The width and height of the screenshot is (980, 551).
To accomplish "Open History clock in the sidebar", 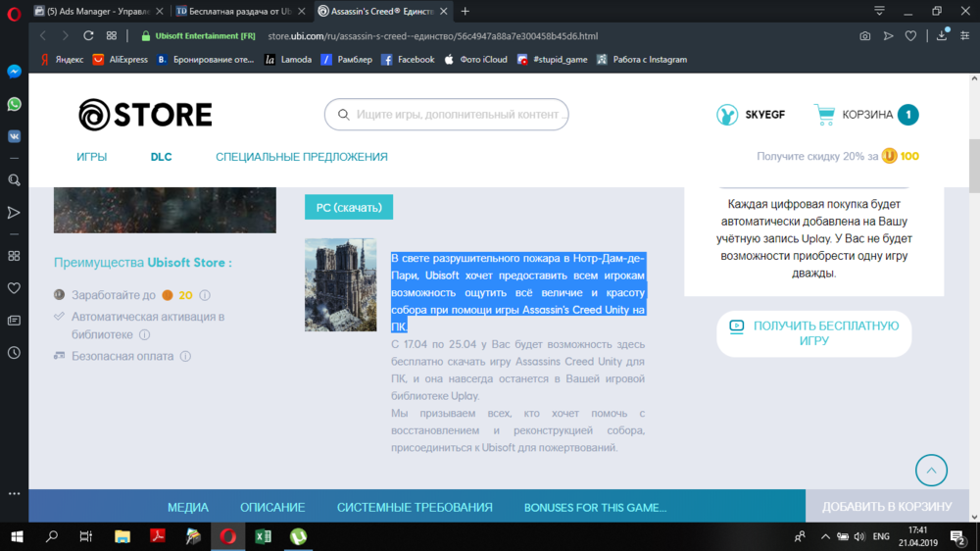I will 14,353.
